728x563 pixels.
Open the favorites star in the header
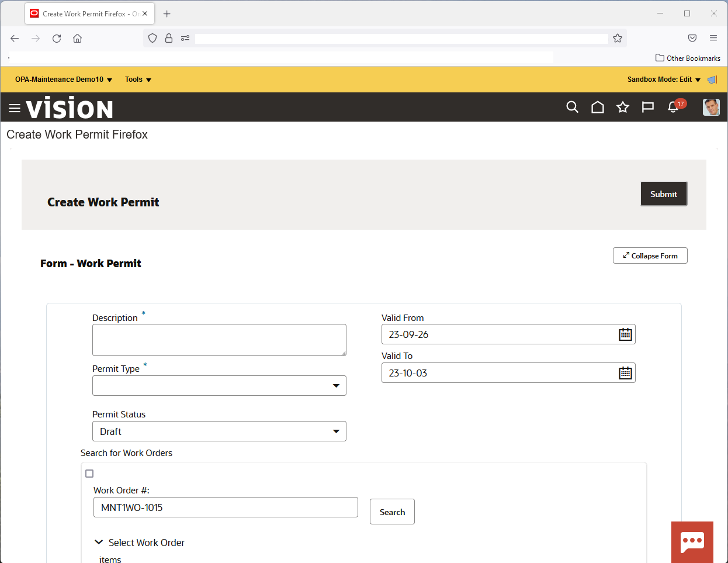point(622,107)
